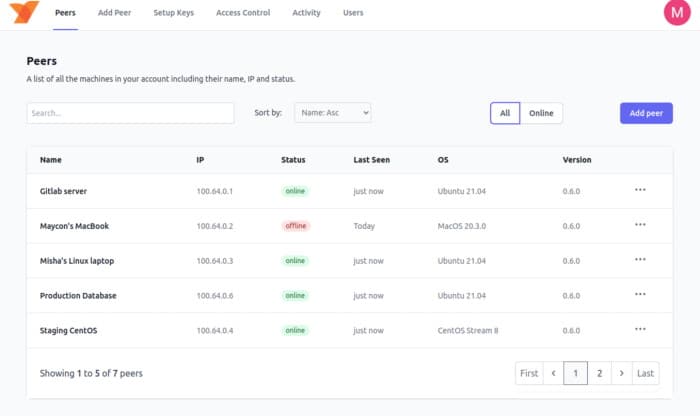Screen dimensions: 700x416
Task: Open three-dot menu for Maycon's MacBook
Action: [640, 225]
